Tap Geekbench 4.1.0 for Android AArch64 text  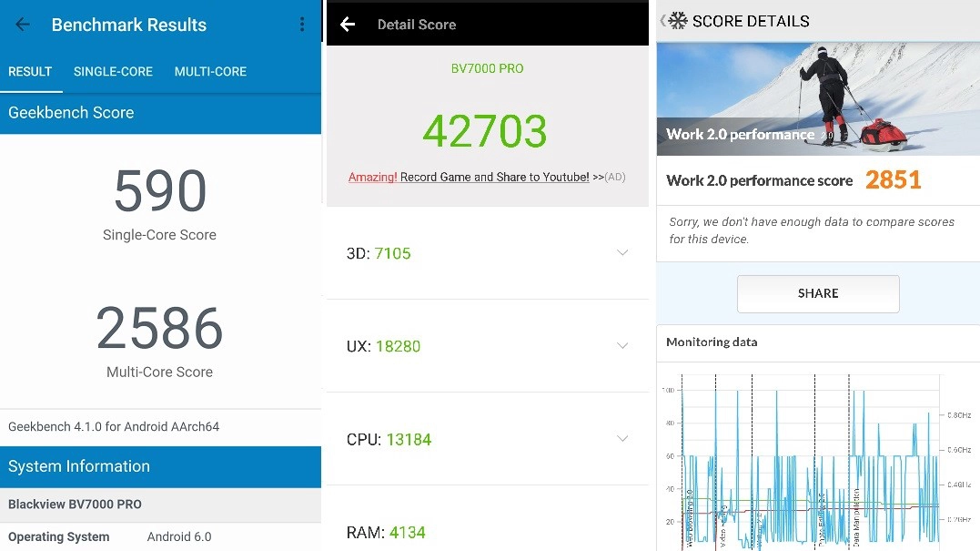pyautogui.click(x=114, y=426)
